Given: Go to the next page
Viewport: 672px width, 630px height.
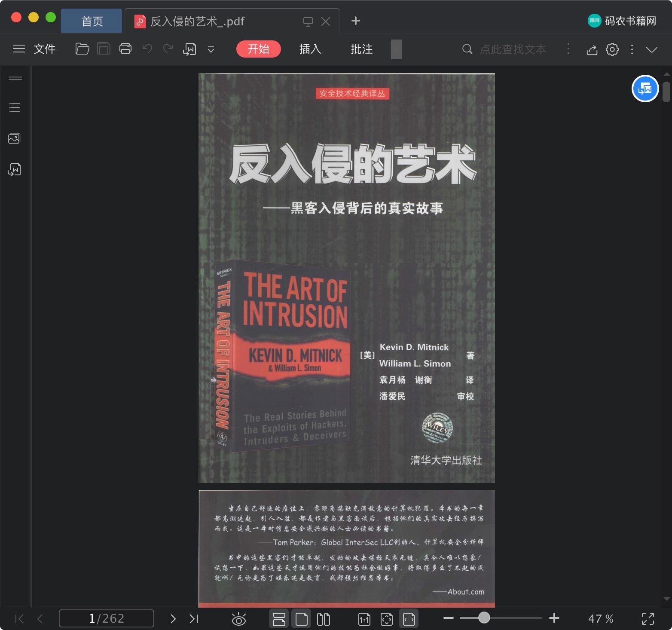Looking at the screenshot, I should [x=173, y=619].
